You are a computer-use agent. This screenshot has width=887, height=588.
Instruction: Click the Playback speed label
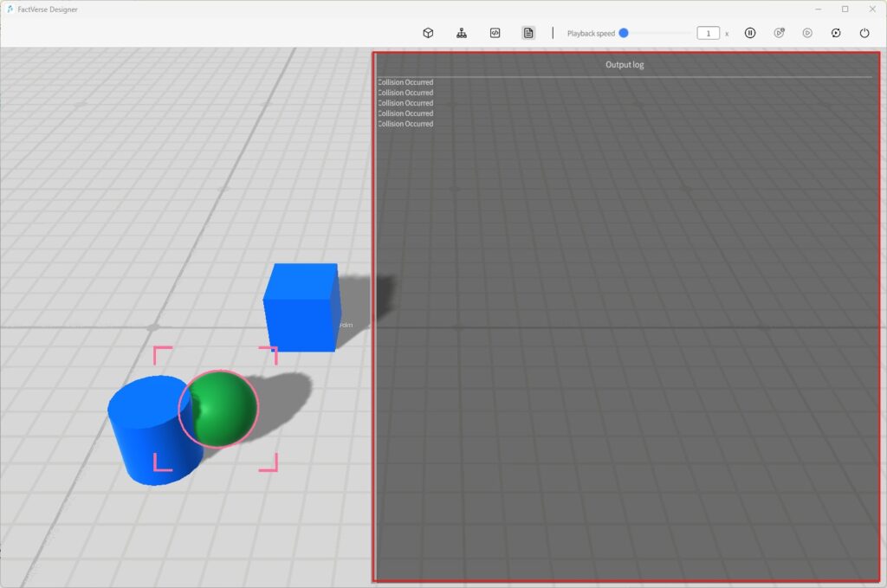(x=591, y=34)
